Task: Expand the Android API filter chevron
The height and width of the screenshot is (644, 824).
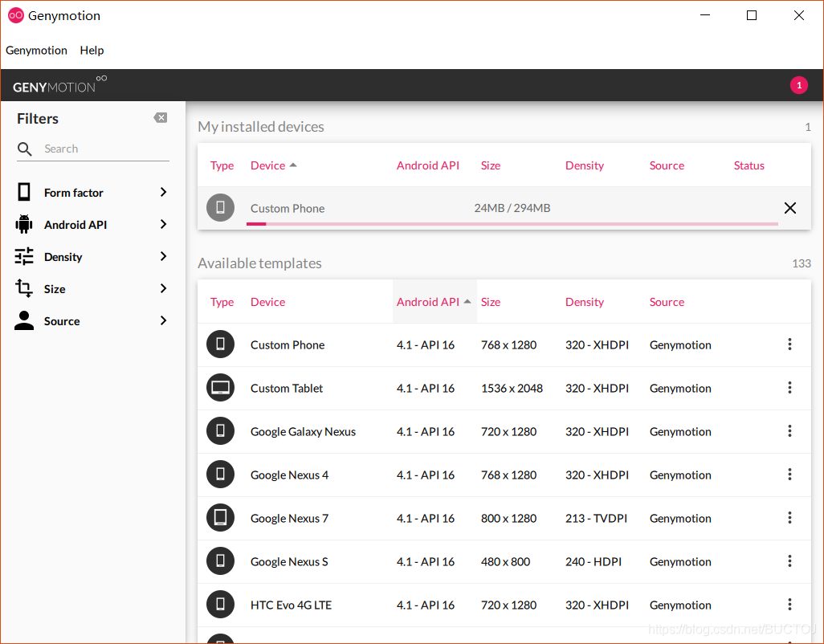Action: click(163, 224)
